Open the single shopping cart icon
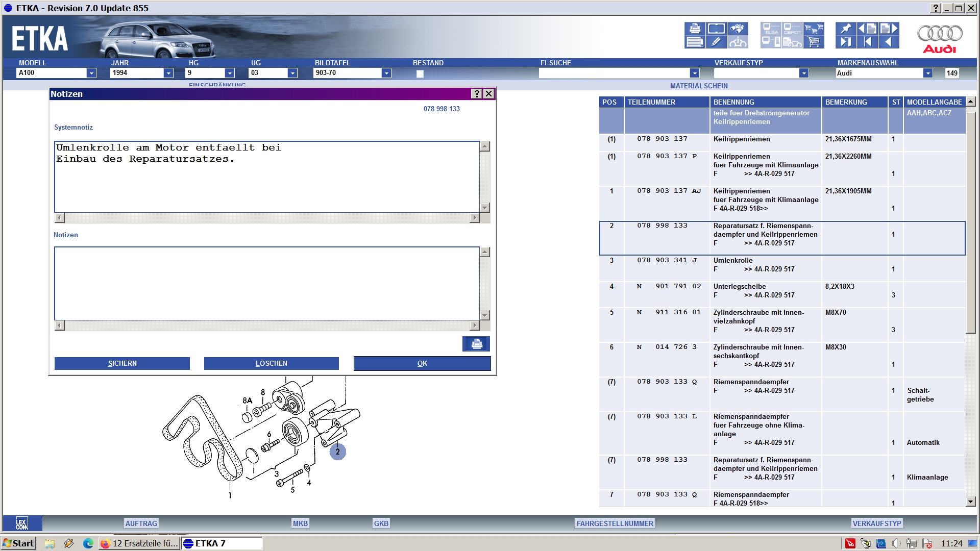 click(814, 42)
